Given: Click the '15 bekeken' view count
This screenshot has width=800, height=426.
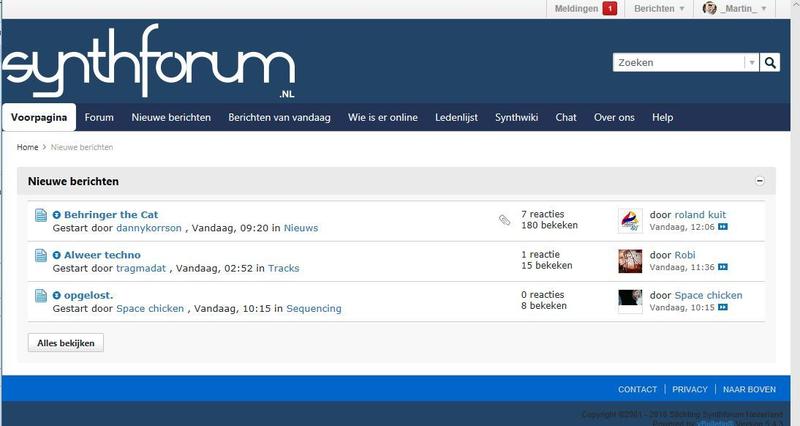Looking at the screenshot, I should coord(546,265).
